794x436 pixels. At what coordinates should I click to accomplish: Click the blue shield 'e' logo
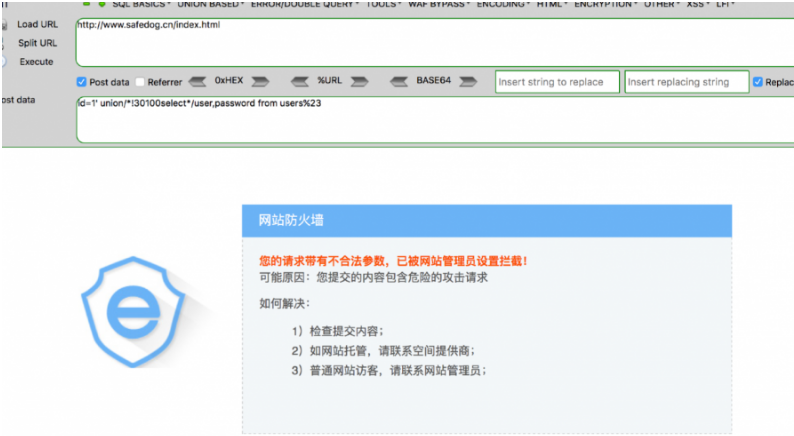(x=133, y=311)
